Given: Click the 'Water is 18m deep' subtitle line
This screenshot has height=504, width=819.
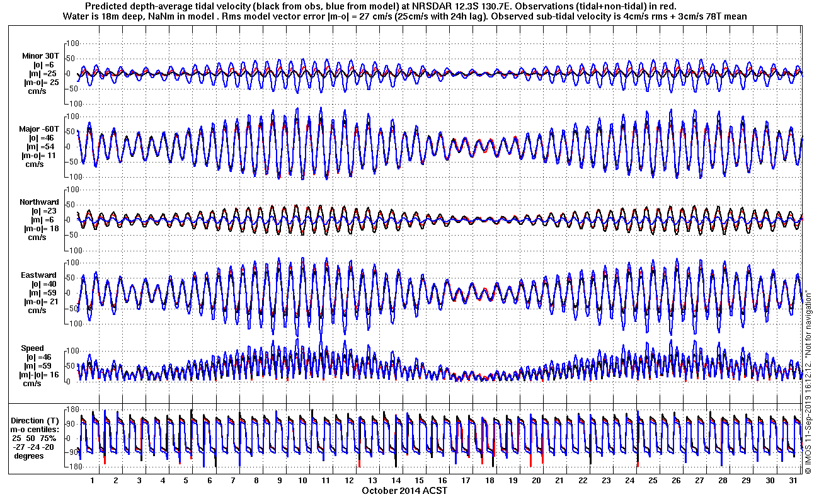Looking at the screenshot, I should [x=406, y=16].
